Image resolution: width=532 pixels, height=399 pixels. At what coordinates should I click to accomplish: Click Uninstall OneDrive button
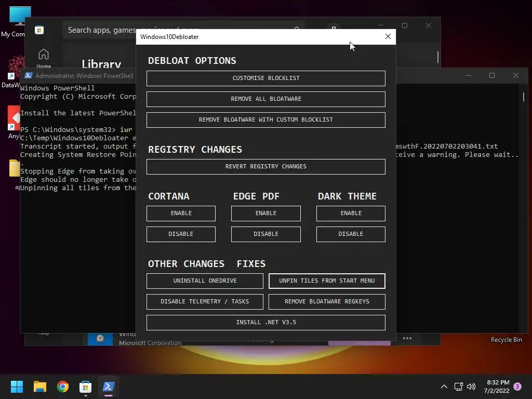point(205,281)
